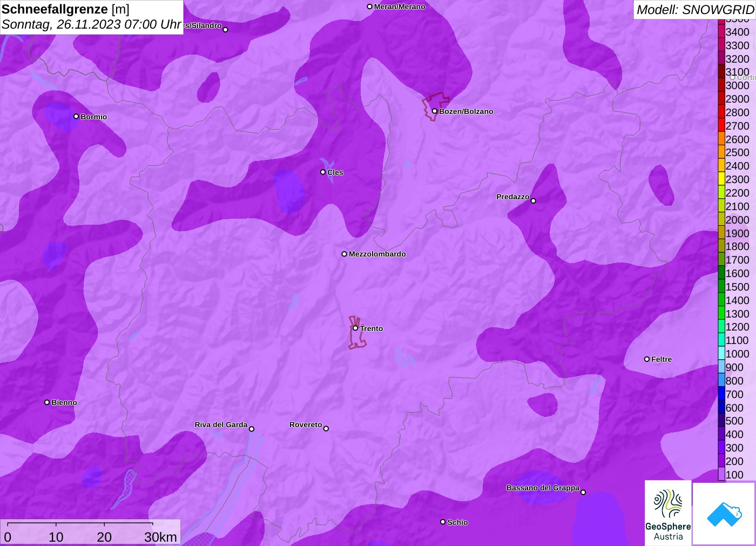Click the Trento label text
Screen dimensions: 756x546
pos(372,328)
